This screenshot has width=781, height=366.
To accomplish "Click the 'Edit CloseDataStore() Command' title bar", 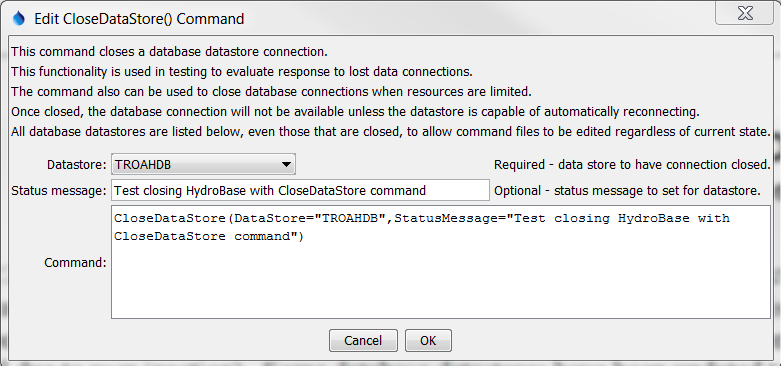I will (139, 19).
